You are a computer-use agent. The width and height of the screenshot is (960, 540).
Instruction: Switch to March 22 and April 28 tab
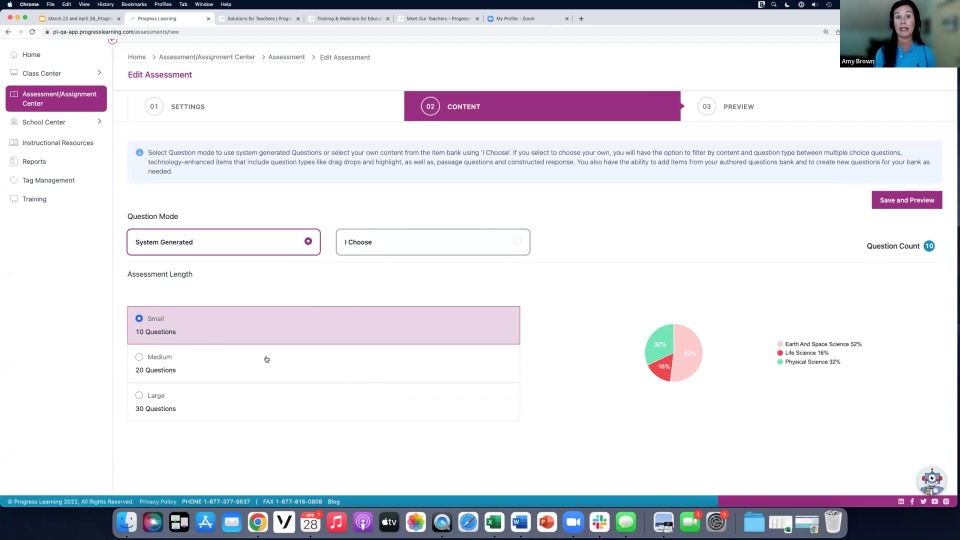coord(80,18)
